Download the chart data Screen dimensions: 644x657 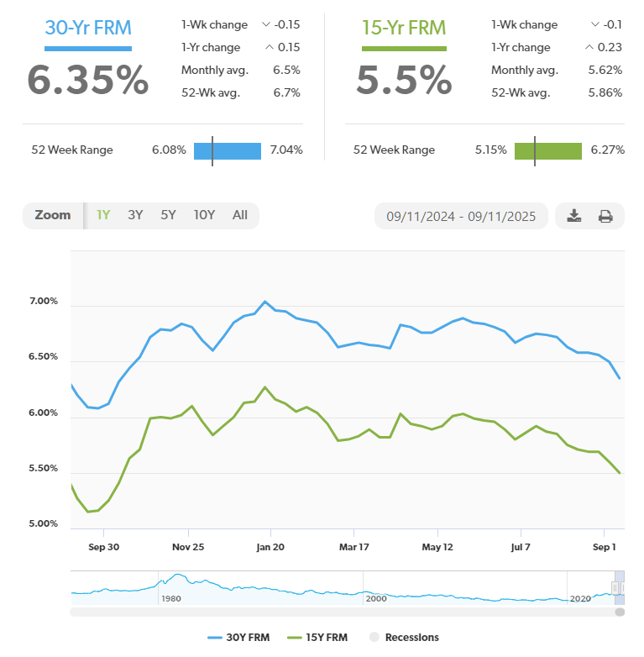coord(573,216)
